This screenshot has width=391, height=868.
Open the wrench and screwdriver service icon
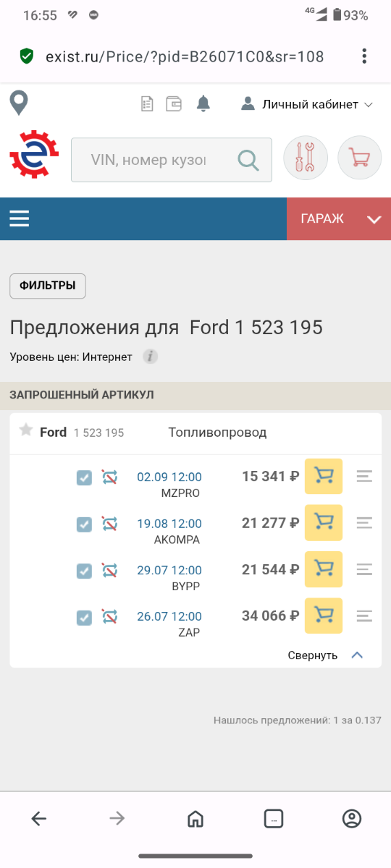306,158
